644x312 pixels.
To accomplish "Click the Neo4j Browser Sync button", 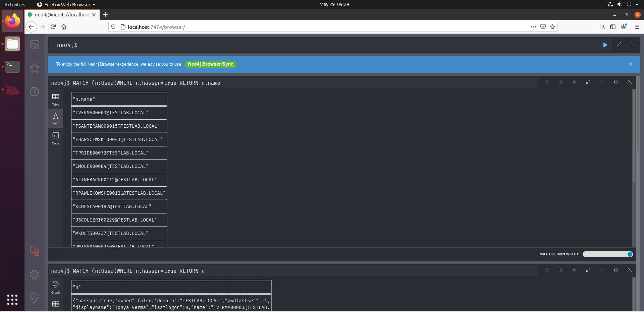I will (x=211, y=64).
